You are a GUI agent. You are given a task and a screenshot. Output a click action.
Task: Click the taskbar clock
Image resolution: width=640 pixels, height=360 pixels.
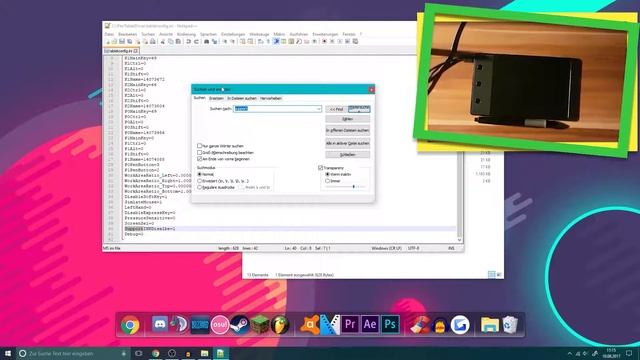pos(611,353)
